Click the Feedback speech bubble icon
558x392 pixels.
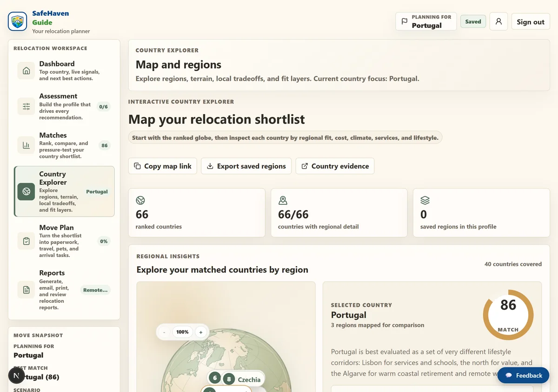509,375
